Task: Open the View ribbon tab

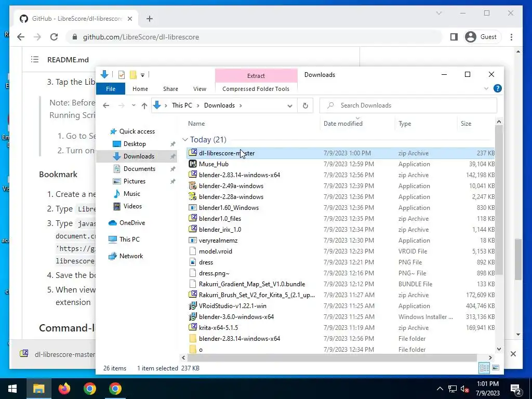Action: pos(199,89)
